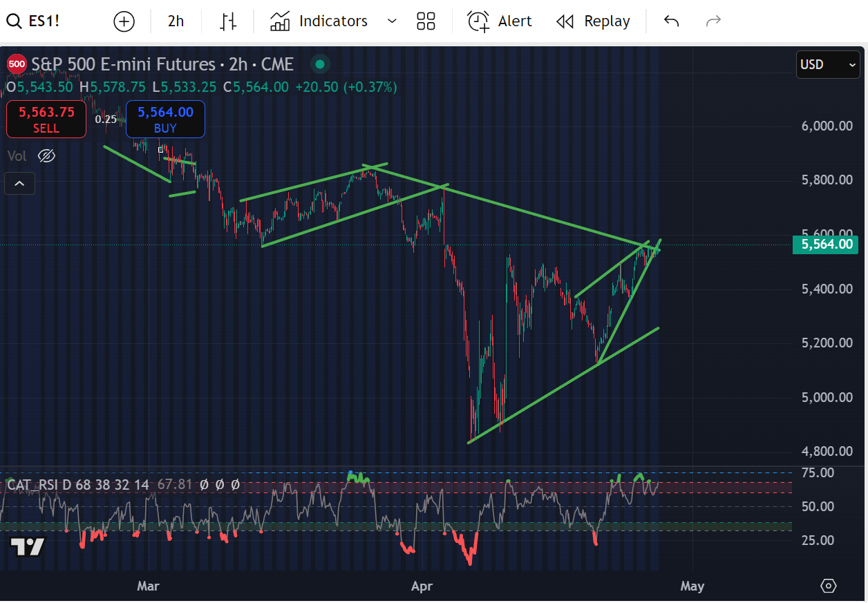Click the RSI value 67.81
The image size is (868, 603).
tap(174, 485)
